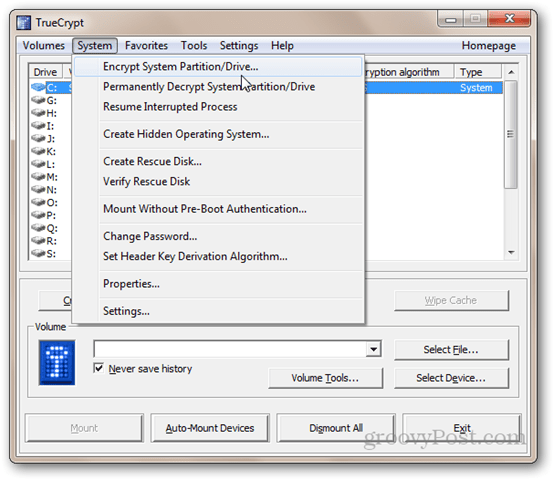Click the TrueCrypt title bar app icon
This screenshot has width=554, height=480.
(x=24, y=23)
